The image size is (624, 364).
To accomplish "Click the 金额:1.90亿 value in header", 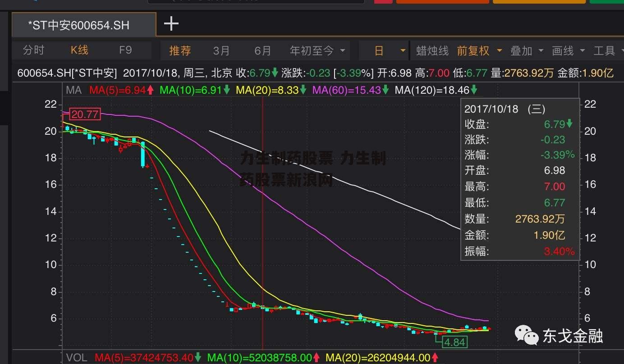I will [586, 73].
